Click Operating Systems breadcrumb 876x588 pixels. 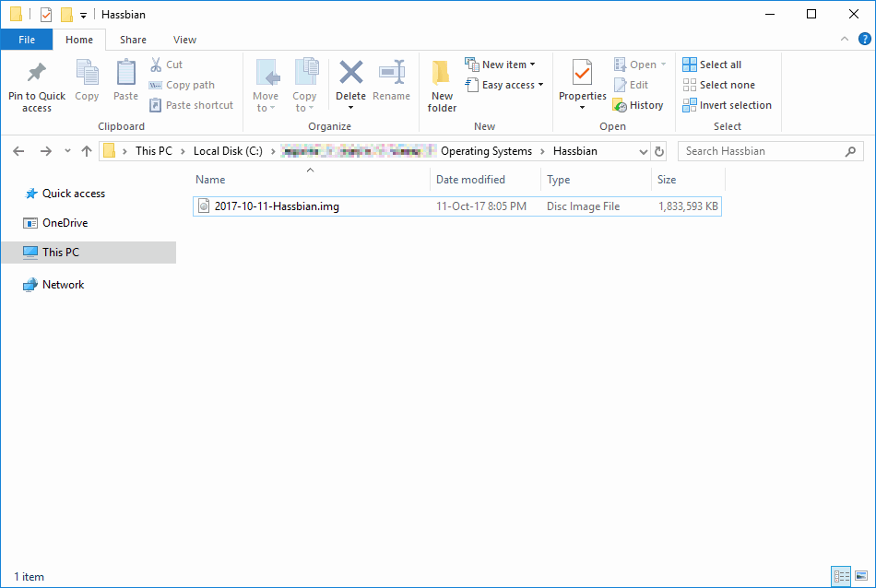coord(486,151)
